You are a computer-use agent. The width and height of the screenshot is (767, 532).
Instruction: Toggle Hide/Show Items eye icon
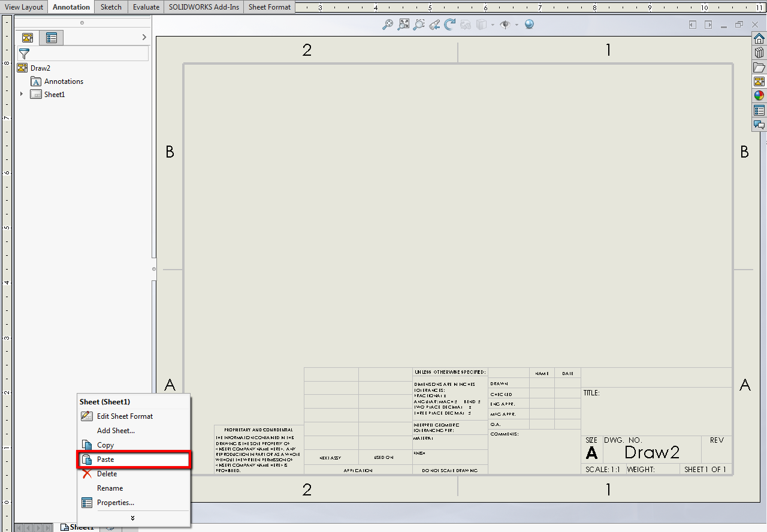[505, 25]
